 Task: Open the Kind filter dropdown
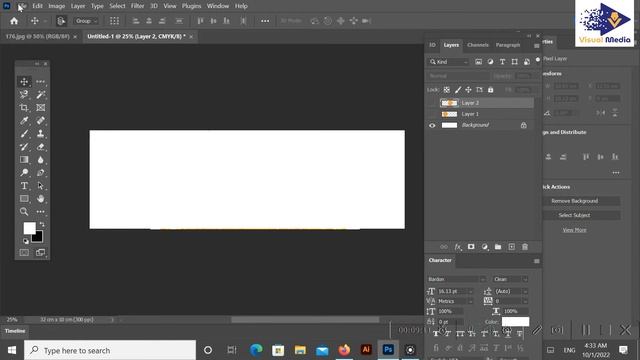tap(448, 62)
